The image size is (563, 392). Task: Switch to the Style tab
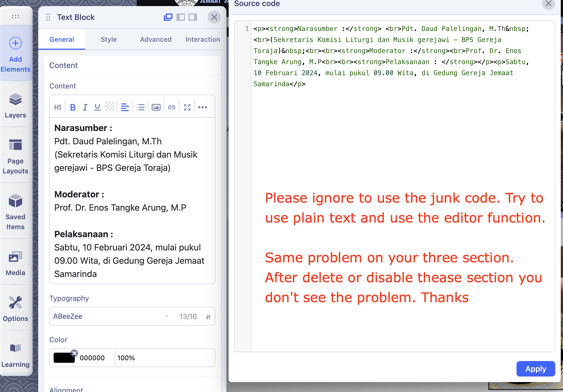[x=109, y=39]
